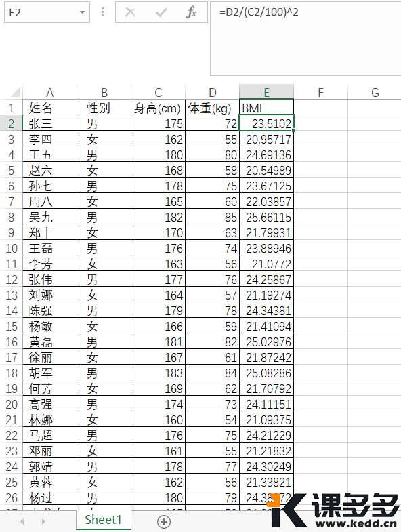Select the BMI header cell
The width and height of the screenshot is (401, 532).
pyautogui.click(x=266, y=108)
